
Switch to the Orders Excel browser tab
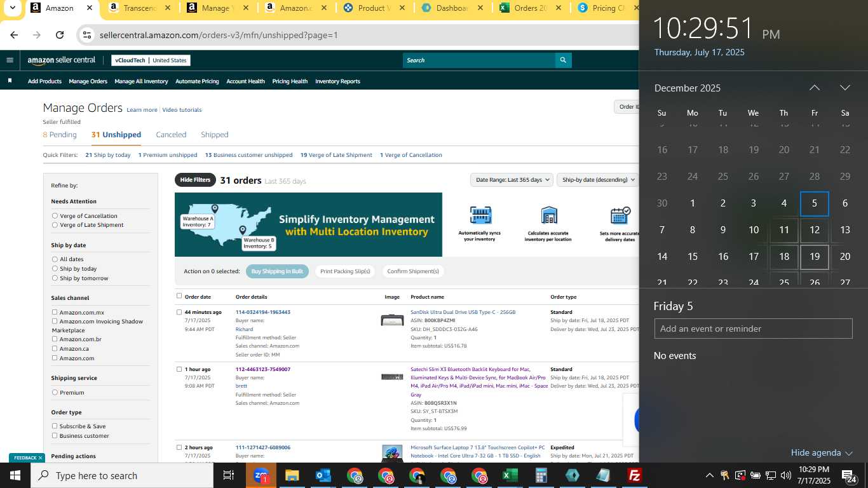click(x=529, y=8)
